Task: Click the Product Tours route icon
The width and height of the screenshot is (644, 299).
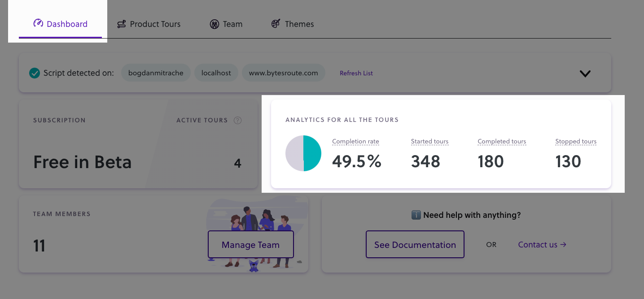Action: tap(122, 24)
